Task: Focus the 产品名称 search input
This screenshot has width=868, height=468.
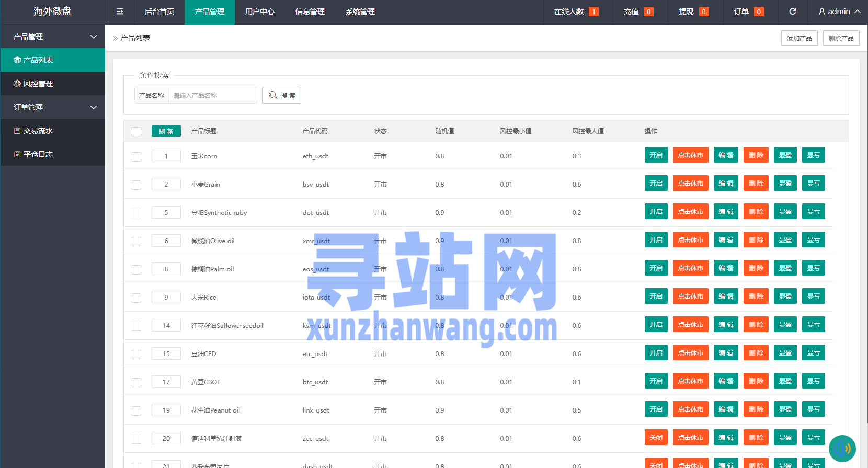Action: pos(212,95)
